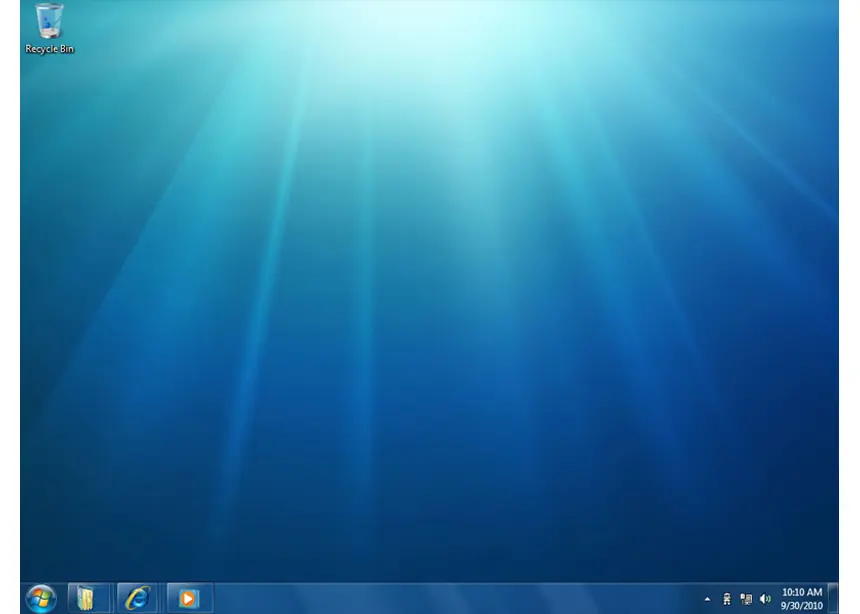This screenshot has height=614, width=860.
Task: Open the Action Center tray icon
Action: 727,599
